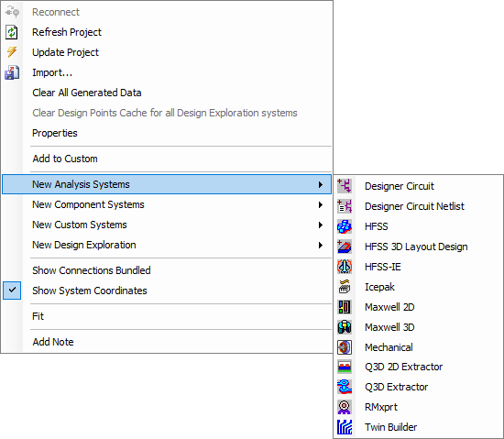The height and width of the screenshot is (439, 504).
Task: Select HFSS-IE analysis system label
Action: coord(383,267)
